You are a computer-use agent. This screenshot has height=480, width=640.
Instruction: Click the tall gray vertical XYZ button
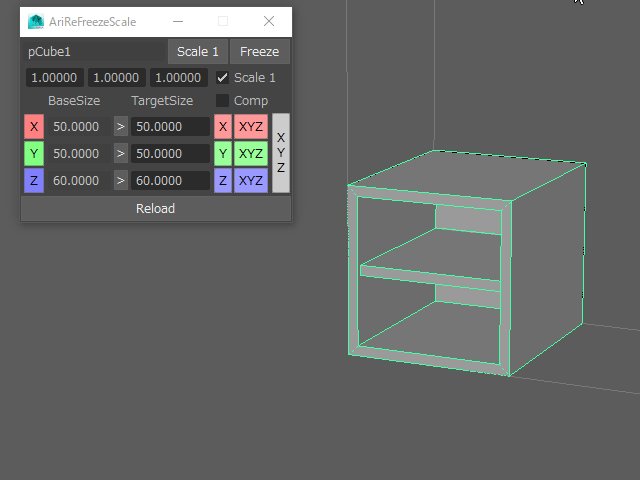tap(281, 153)
